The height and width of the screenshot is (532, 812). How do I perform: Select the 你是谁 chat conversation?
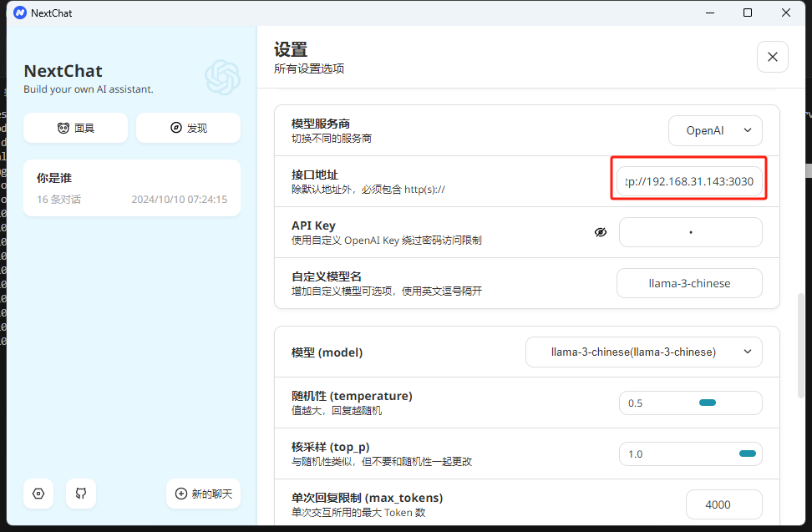point(132,188)
